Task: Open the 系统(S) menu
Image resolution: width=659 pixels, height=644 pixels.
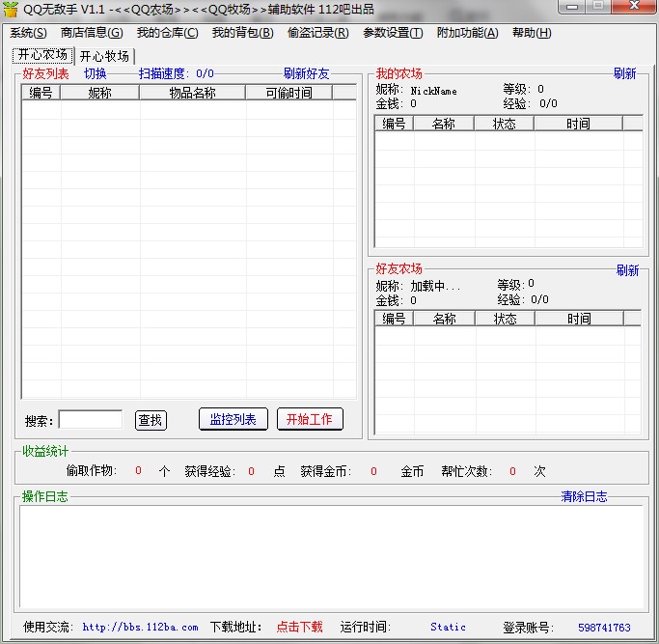Action: coord(28,33)
